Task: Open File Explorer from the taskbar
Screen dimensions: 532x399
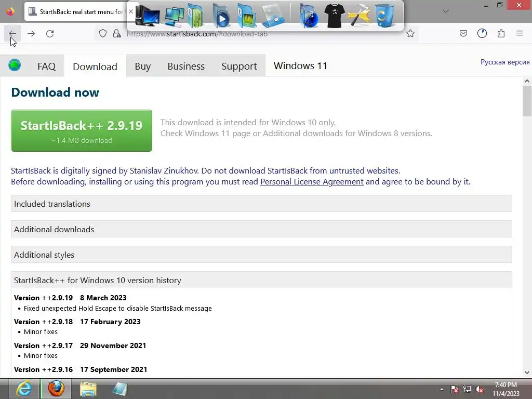Action: [88, 389]
